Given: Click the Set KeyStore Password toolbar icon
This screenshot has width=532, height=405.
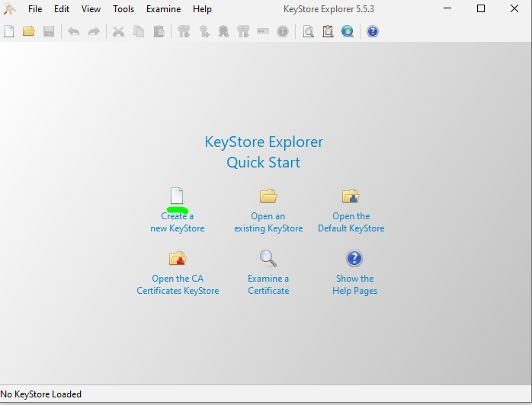Looking at the screenshot, I should pyautogui.click(x=263, y=31).
